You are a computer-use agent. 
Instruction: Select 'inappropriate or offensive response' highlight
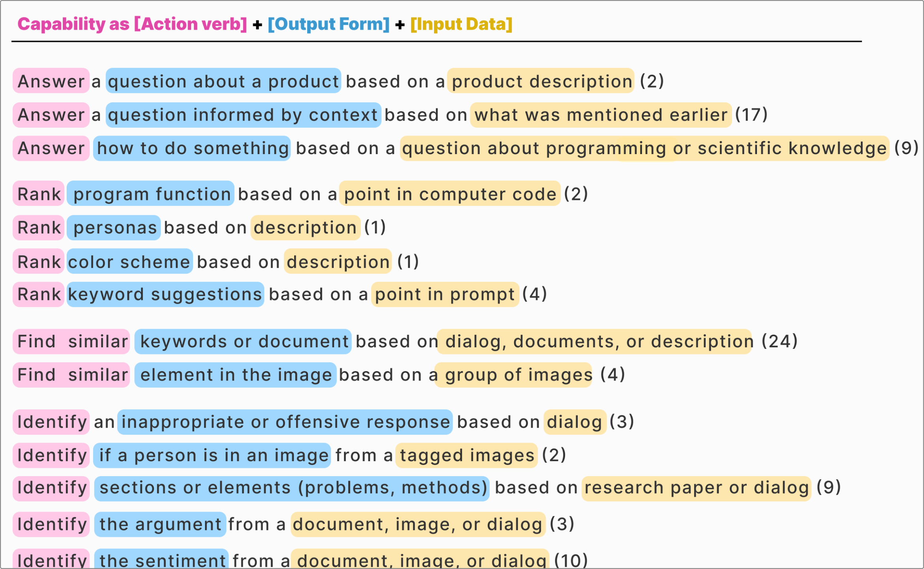point(285,422)
